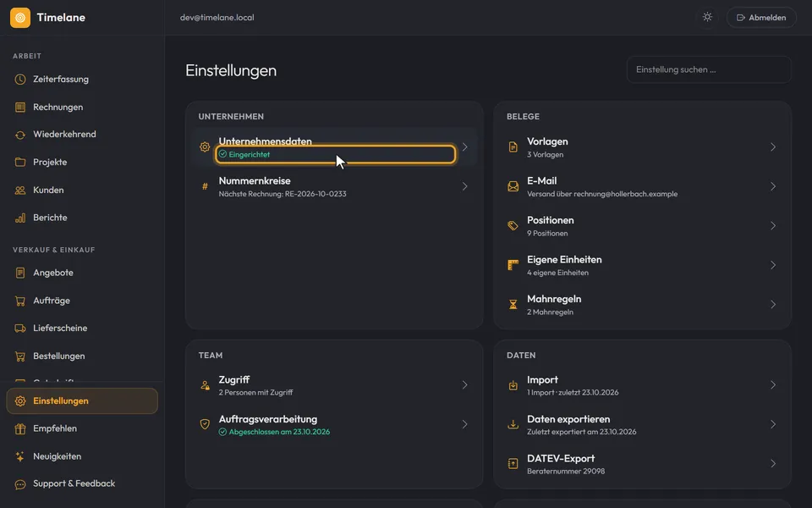Click the Kunden people icon

tap(20, 190)
